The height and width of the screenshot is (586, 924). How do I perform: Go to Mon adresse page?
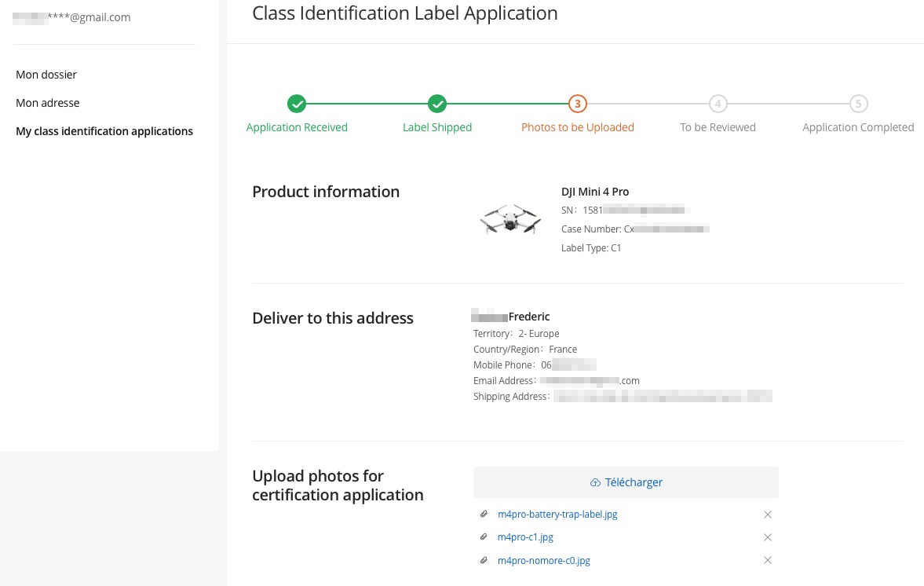47,103
